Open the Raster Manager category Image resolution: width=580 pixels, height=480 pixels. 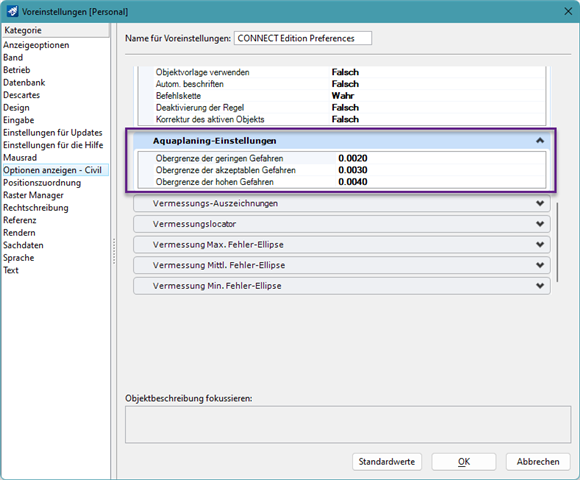[33, 195]
